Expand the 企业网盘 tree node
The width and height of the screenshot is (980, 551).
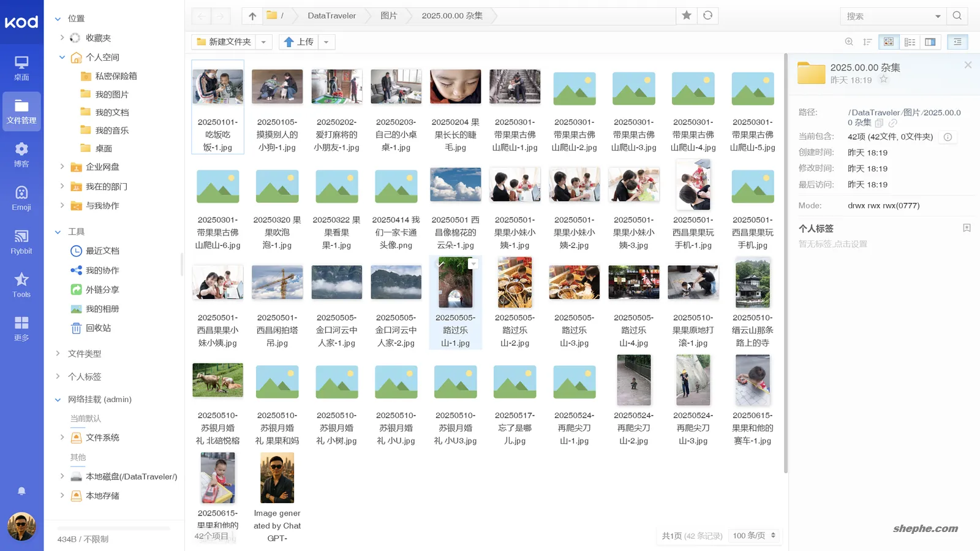click(62, 167)
